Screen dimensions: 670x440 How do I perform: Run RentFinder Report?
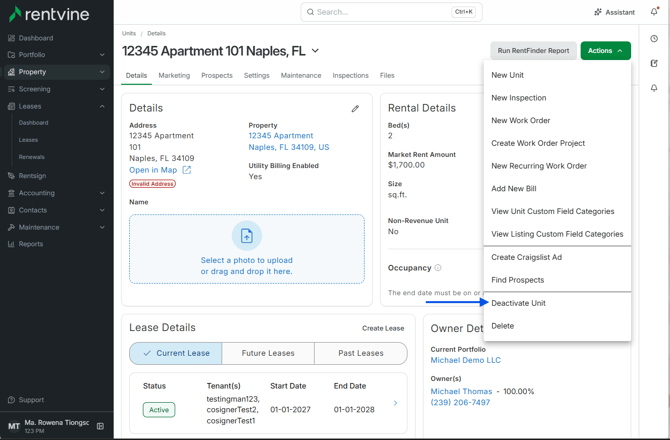click(x=533, y=50)
